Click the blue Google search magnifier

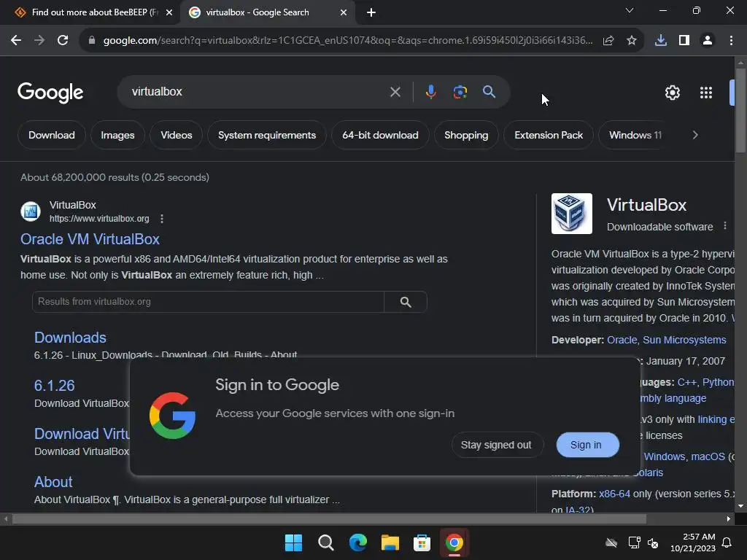pyautogui.click(x=489, y=91)
